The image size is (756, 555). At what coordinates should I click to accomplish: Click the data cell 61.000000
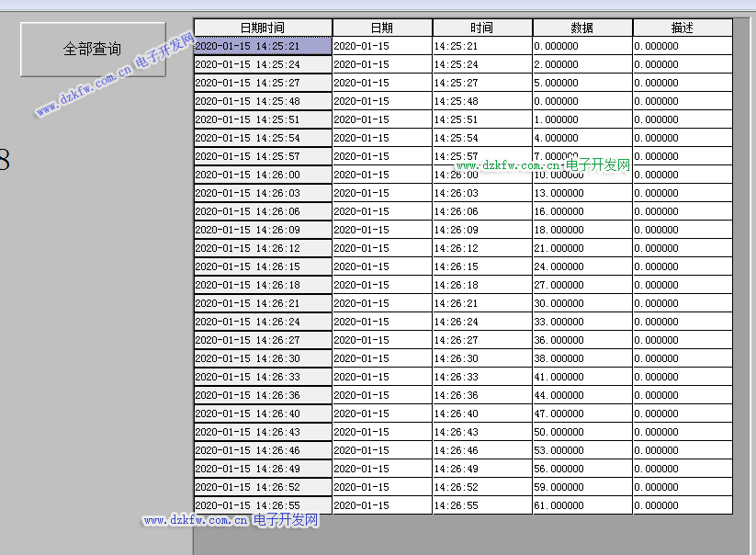click(582, 505)
